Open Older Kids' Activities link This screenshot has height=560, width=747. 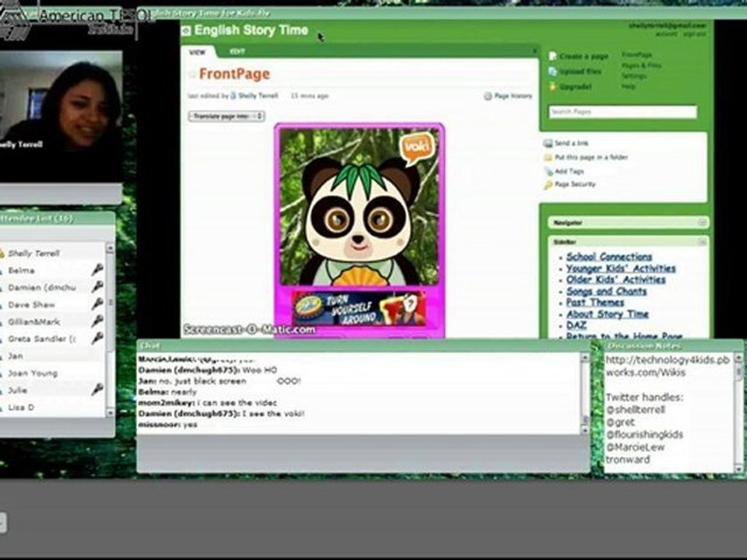615,279
